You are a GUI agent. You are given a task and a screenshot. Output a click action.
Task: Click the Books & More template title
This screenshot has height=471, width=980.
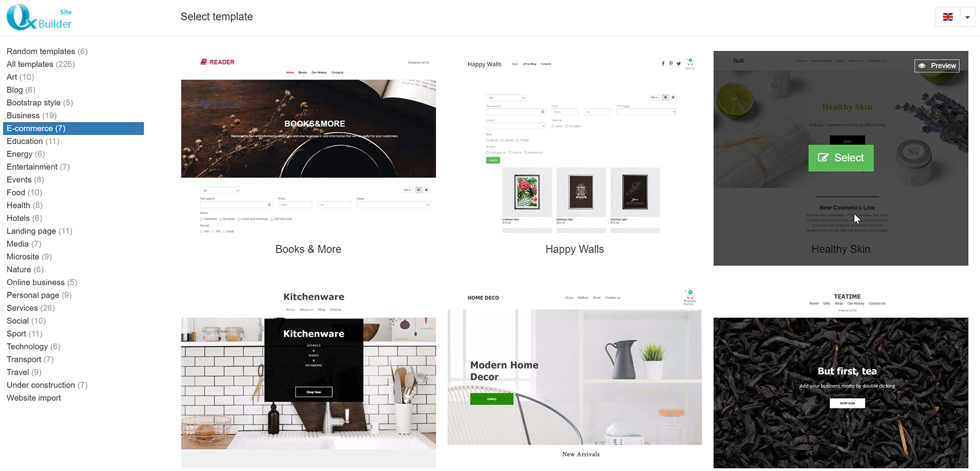308,249
